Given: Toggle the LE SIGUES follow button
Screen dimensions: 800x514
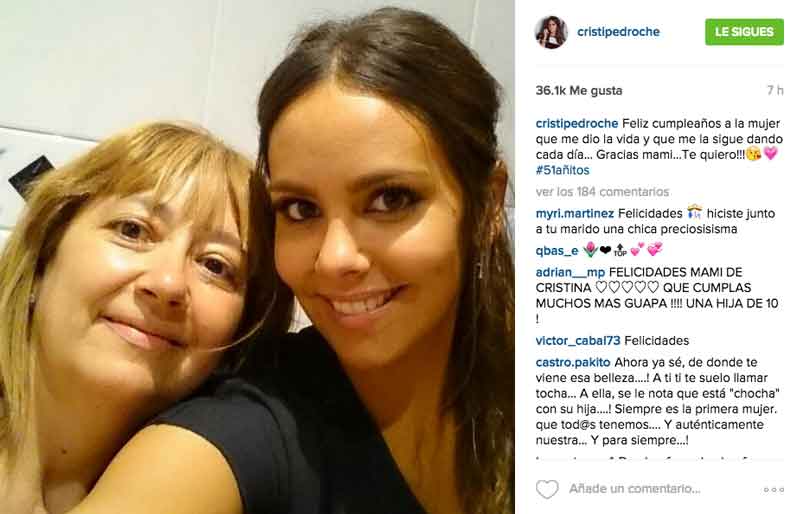Looking at the screenshot, I should (744, 32).
